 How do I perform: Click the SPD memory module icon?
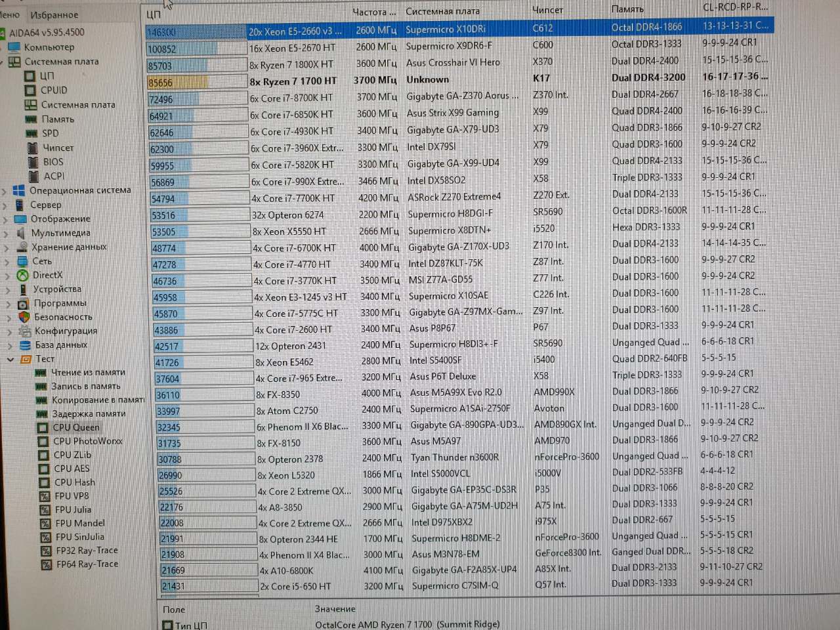31,133
